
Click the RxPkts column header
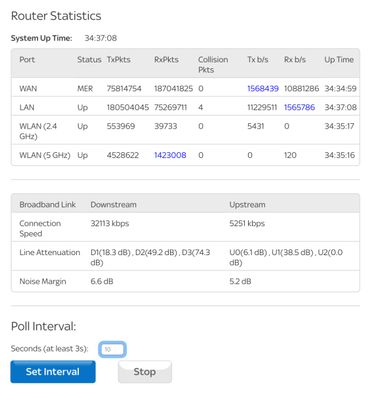[166, 60]
